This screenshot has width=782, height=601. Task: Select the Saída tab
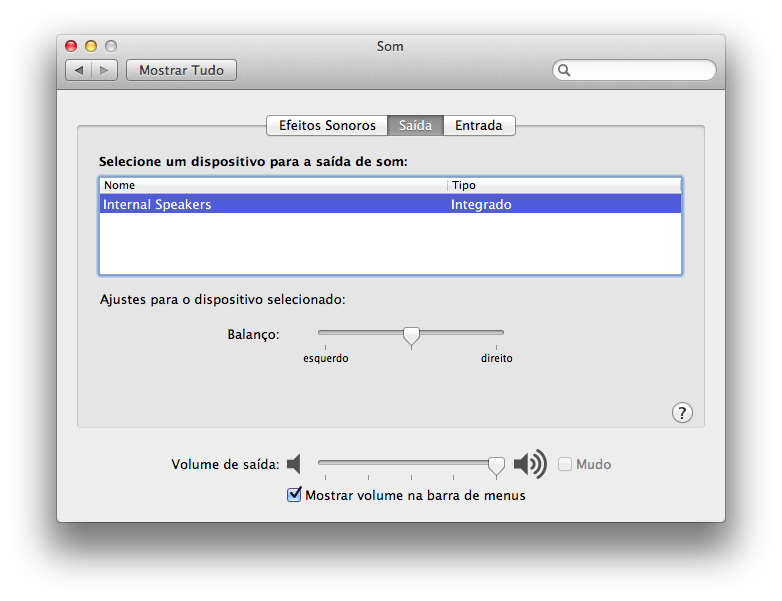(x=415, y=125)
